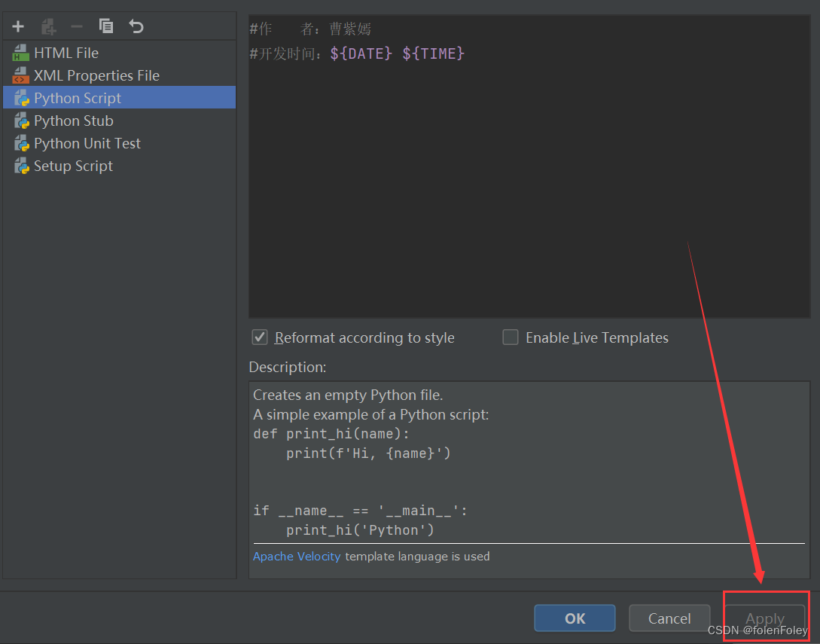Open the Apache Velocity link
The height and width of the screenshot is (644, 820).
click(x=296, y=556)
